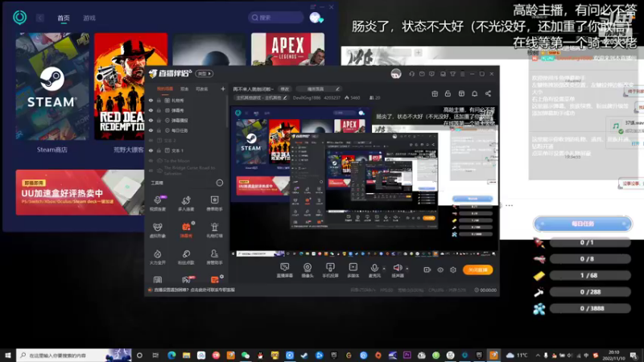Hide the 弹幕播报 source layer
644x362 pixels.
point(151,120)
